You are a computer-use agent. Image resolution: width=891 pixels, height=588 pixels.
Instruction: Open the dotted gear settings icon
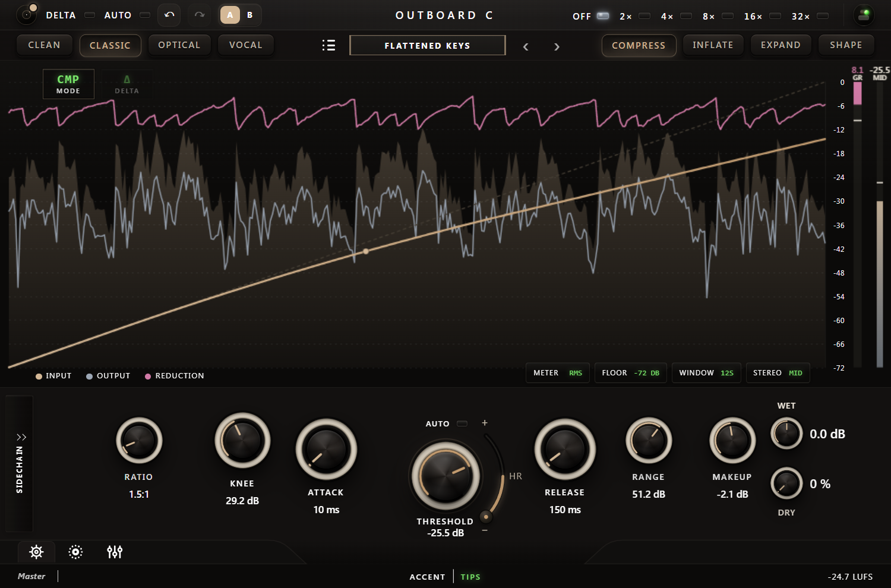click(x=75, y=552)
